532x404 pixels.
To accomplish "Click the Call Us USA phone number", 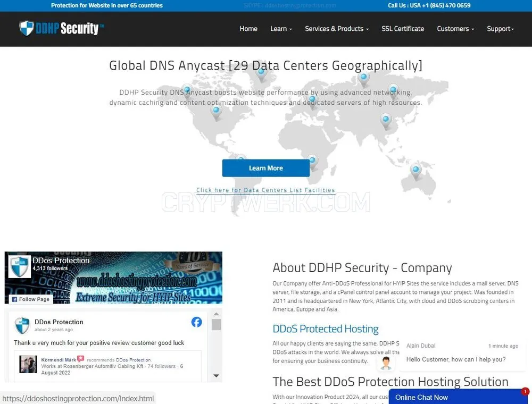I will point(429,5).
